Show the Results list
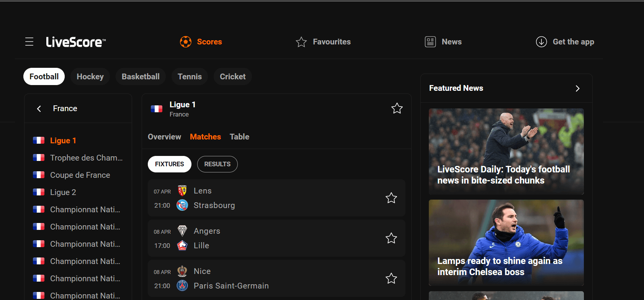 click(217, 164)
